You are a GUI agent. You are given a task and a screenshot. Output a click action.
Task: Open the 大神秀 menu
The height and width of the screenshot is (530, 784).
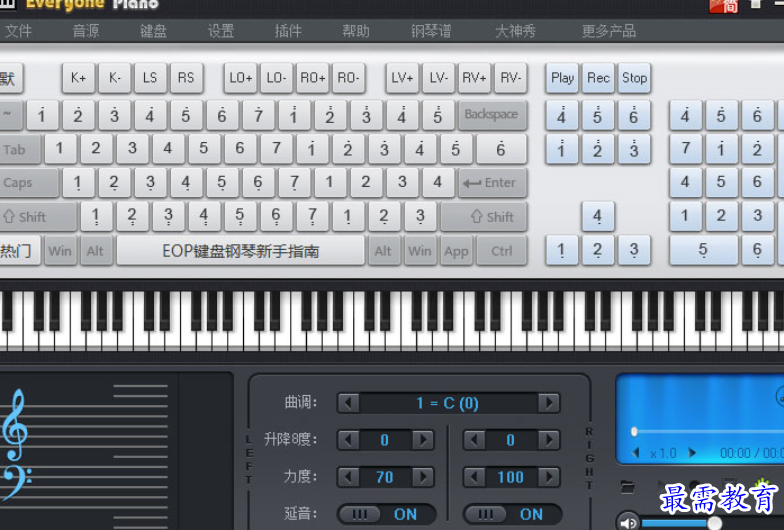[x=515, y=31]
